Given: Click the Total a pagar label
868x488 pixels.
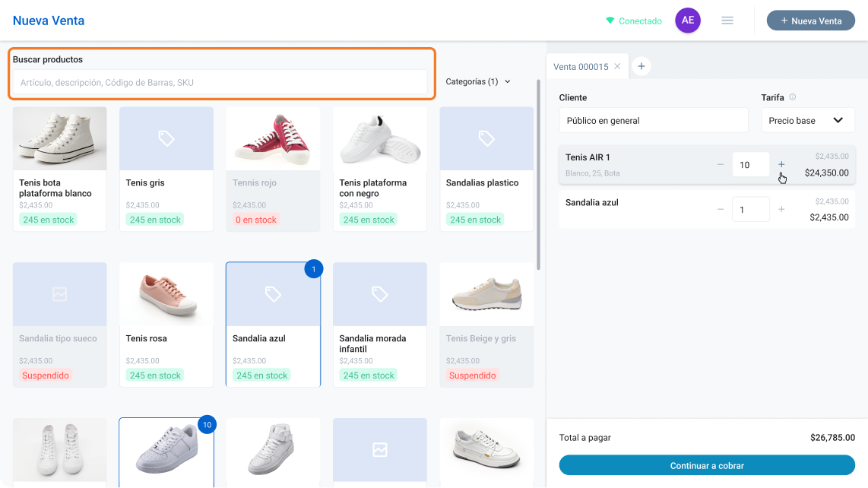Looking at the screenshot, I should 584,438.
